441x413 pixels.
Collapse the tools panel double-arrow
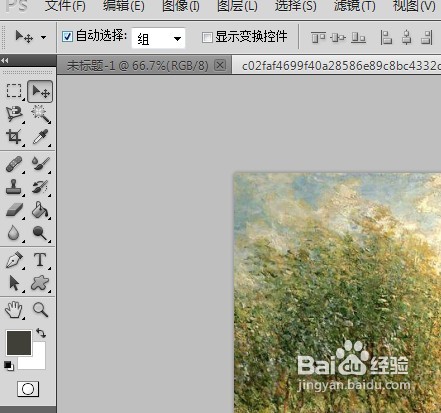pyautogui.click(x=5, y=60)
